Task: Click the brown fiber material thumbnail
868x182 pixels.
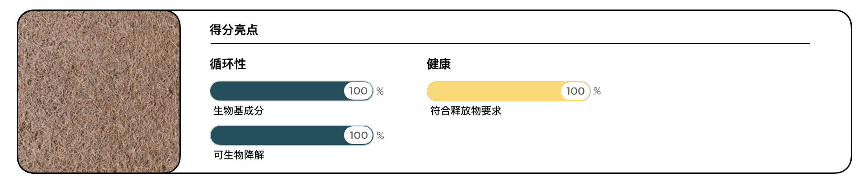Action: pos(99,91)
